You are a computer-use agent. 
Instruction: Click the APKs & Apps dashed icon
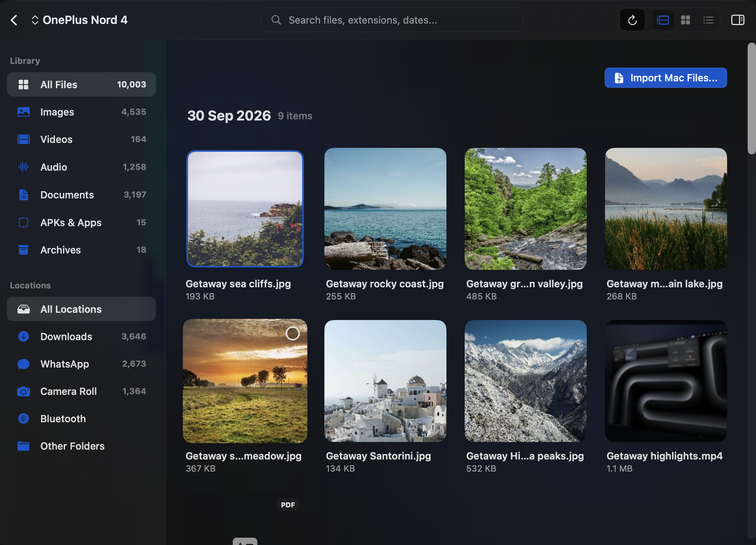click(x=23, y=222)
